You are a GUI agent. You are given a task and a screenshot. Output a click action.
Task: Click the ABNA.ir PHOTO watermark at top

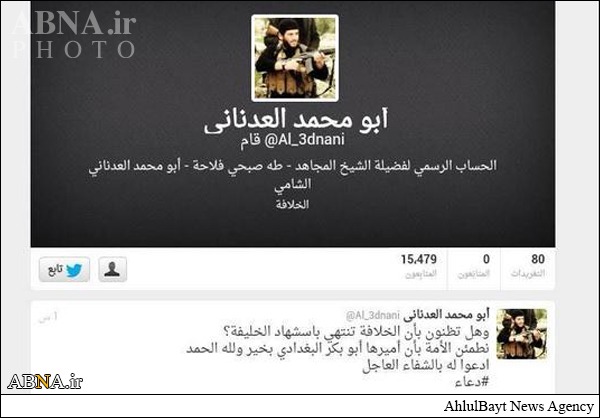75,35
